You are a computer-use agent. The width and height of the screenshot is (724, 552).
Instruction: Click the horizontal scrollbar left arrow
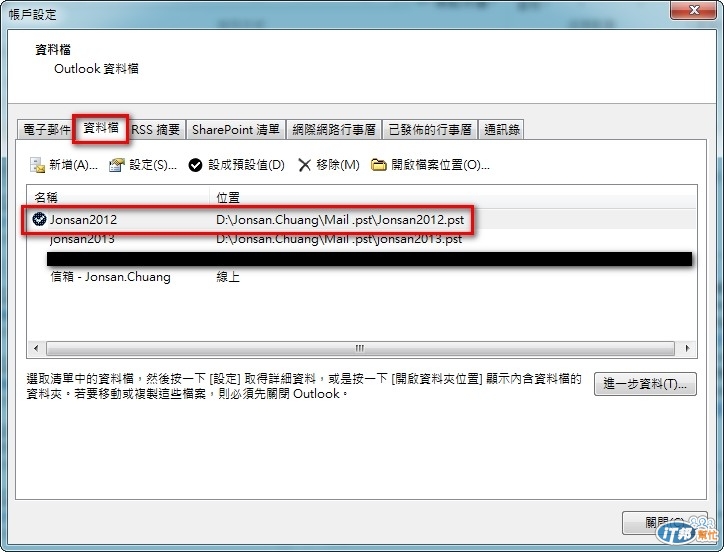point(36,348)
